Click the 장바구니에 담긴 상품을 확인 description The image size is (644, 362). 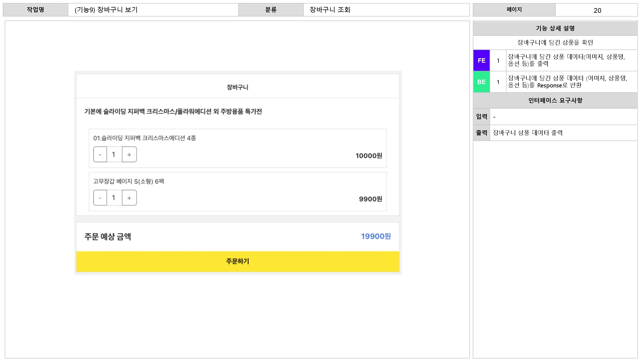555,43
